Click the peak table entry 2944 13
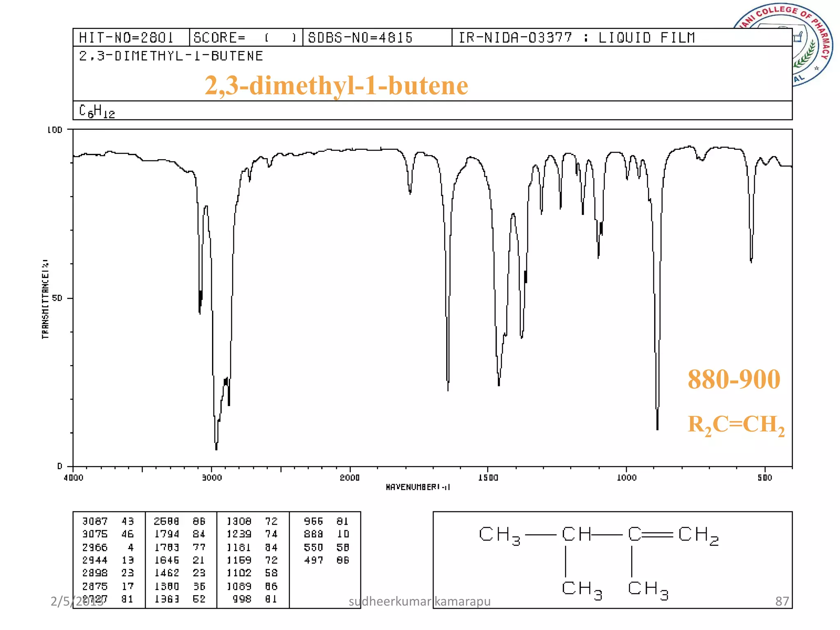 (108, 560)
